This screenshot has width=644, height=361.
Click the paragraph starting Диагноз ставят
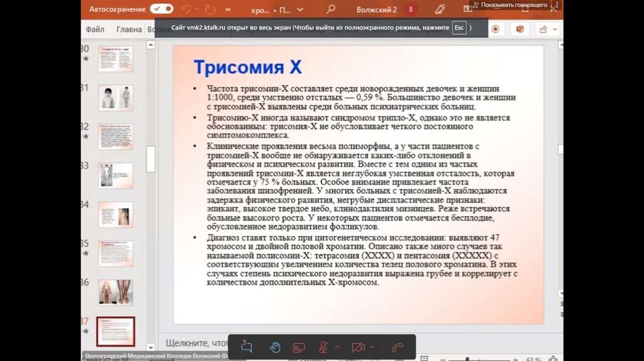pos(362,260)
